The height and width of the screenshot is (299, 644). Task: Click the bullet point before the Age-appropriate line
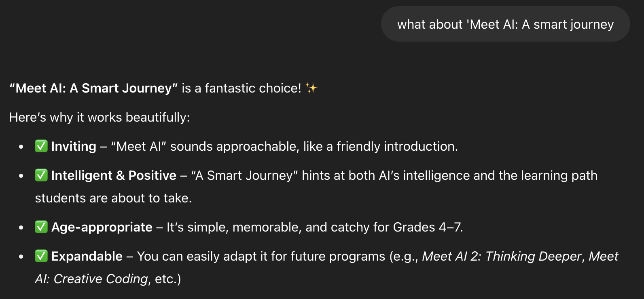(x=21, y=227)
